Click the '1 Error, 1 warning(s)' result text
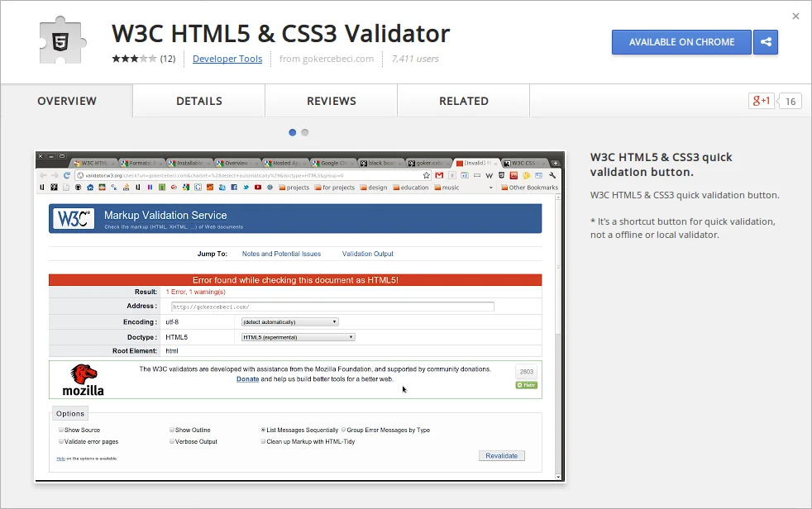Viewport: 812px width, 509px height. click(196, 292)
